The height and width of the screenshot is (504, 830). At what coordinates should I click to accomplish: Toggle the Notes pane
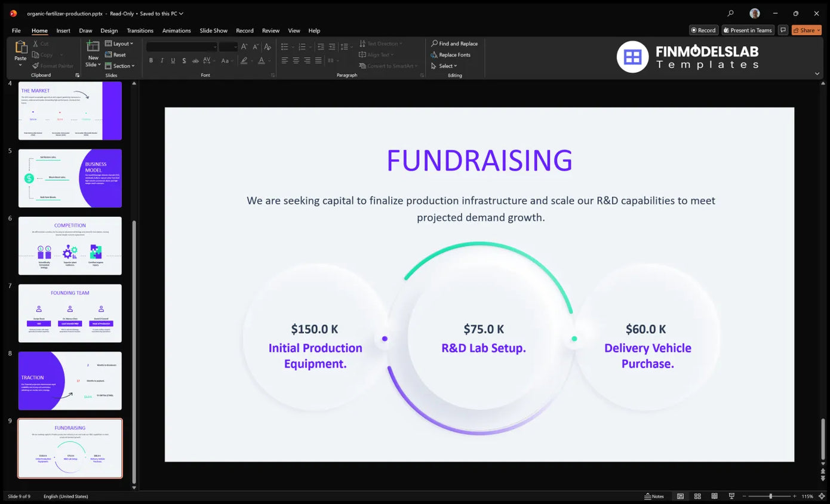pos(654,496)
